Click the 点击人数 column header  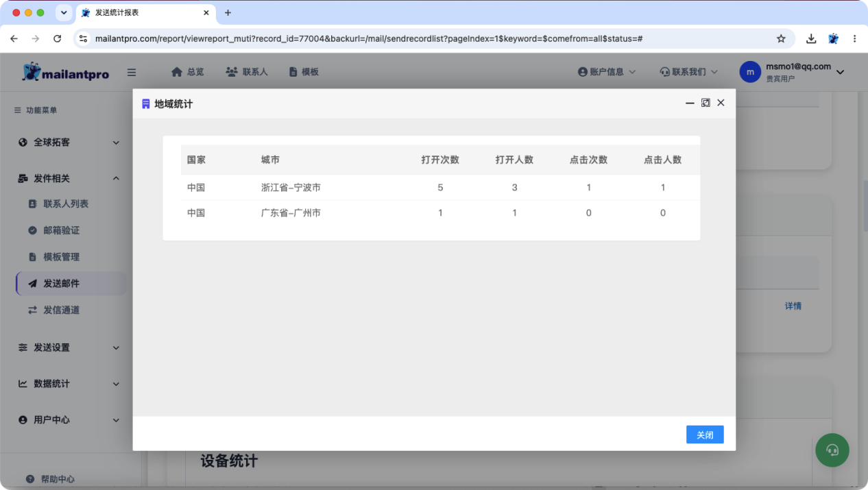pyautogui.click(x=662, y=160)
